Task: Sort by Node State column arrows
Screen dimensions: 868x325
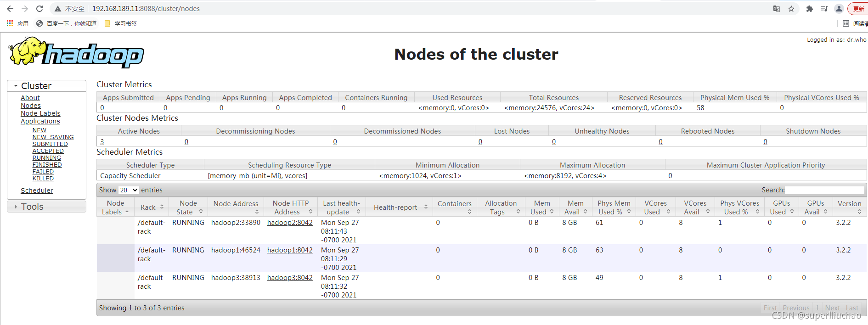Action: click(201, 212)
